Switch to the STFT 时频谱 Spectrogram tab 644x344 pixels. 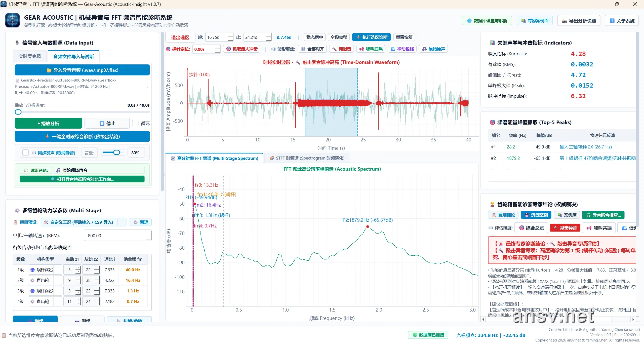tap(307, 158)
